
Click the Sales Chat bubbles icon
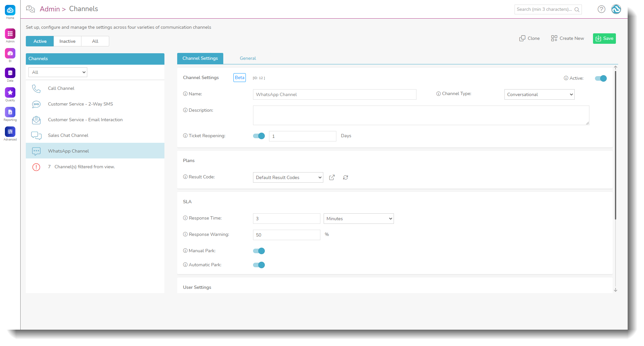[36, 136]
